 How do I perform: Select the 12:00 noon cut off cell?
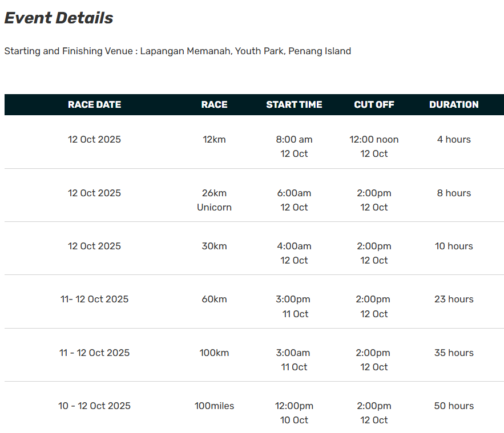[x=374, y=140]
